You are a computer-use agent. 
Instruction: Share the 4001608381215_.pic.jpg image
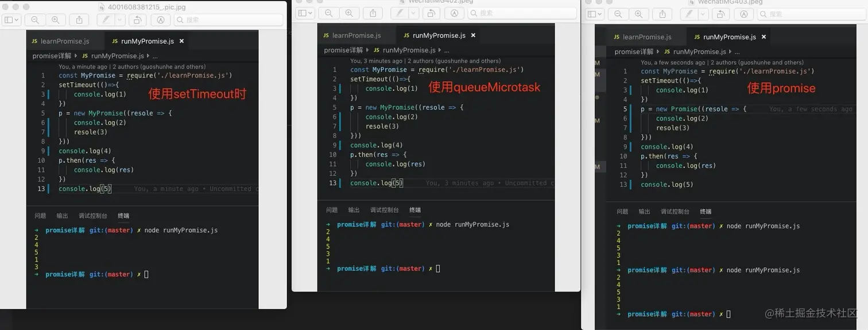click(79, 20)
